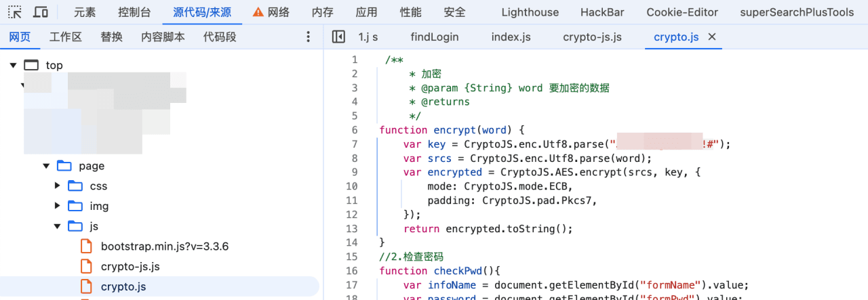868x300 pixels.
Task: Switch to the 控制台 tab
Action: coord(134,12)
